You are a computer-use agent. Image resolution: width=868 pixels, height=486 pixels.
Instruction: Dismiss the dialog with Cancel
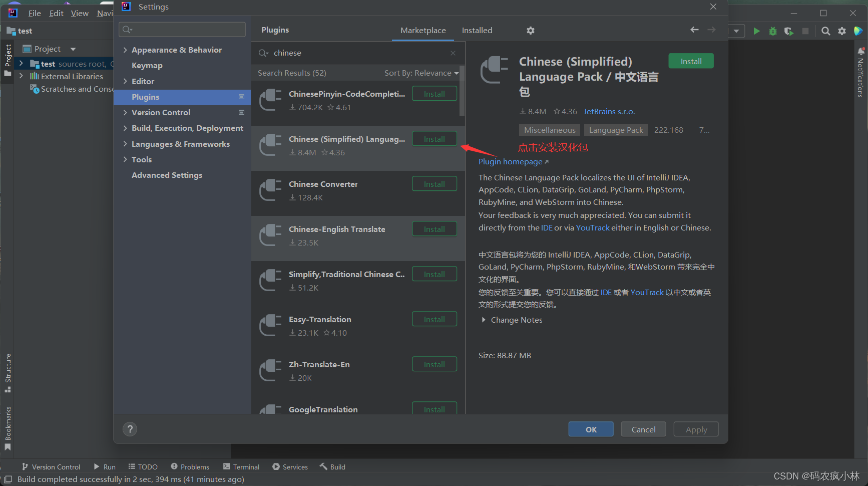pos(643,429)
